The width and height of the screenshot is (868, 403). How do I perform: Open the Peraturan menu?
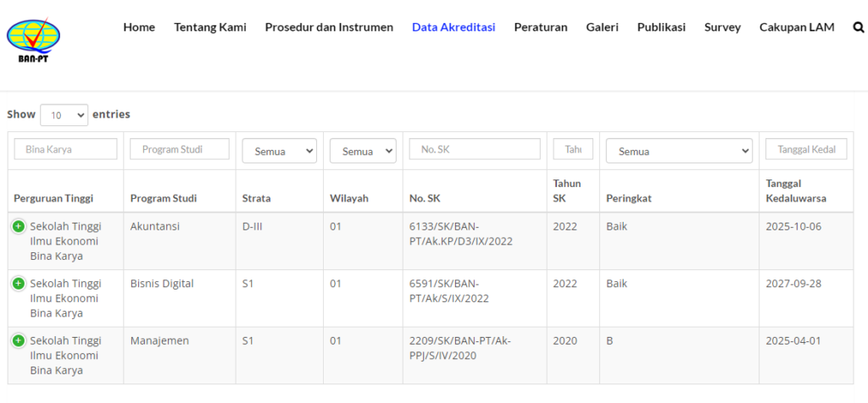(x=541, y=27)
